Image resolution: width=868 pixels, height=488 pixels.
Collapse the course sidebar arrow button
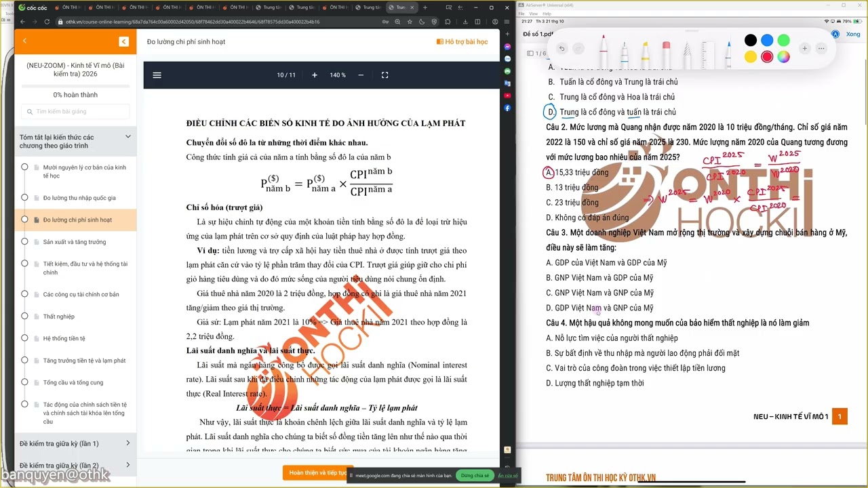pos(123,41)
